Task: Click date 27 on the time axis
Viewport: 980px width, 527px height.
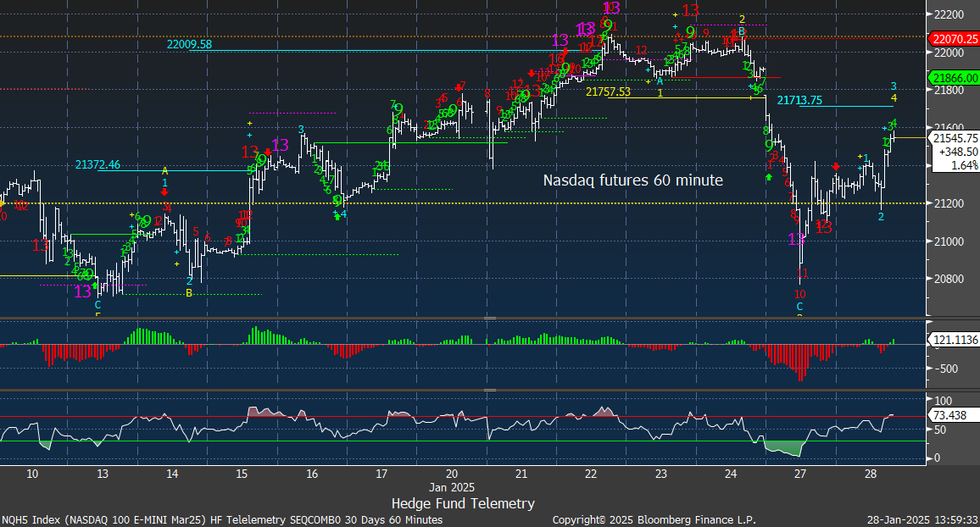Action: coord(800,474)
